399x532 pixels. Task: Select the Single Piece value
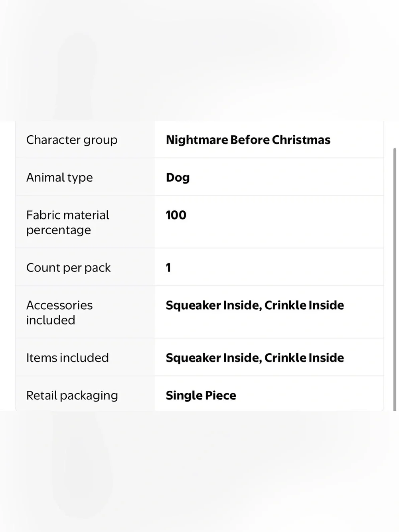tap(201, 395)
